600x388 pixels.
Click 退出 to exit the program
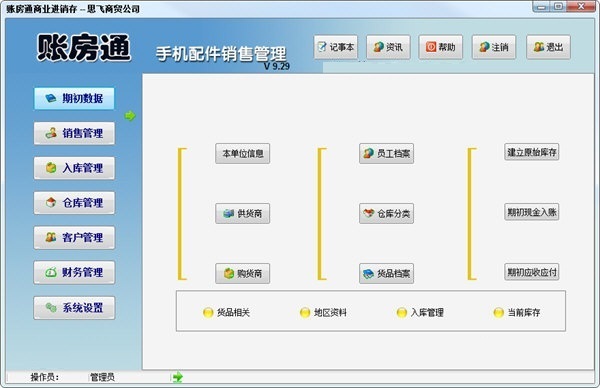[548, 47]
